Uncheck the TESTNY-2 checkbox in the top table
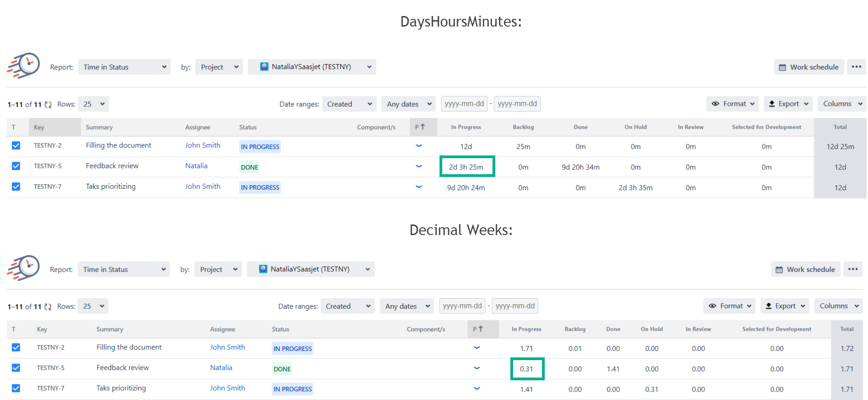Screen dimensions: 868x400 [x=16, y=146]
